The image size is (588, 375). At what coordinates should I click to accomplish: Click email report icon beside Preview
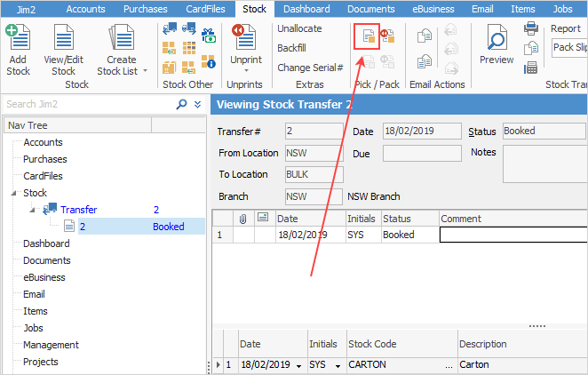pyautogui.click(x=531, y=48)
